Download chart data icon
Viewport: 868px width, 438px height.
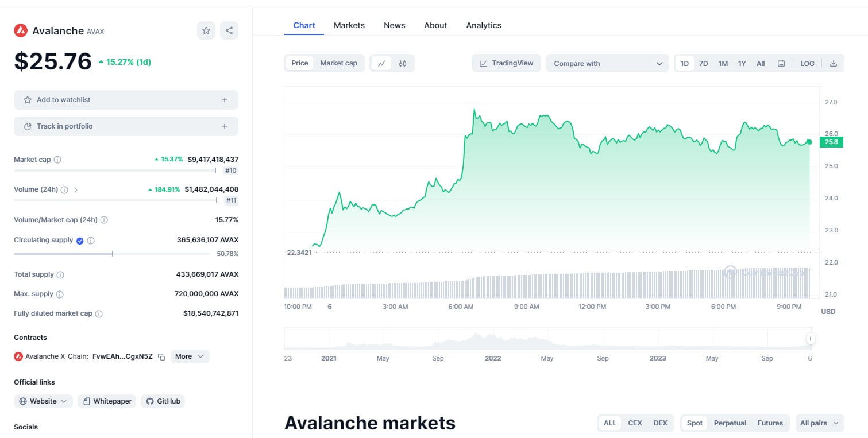point(834,63)
